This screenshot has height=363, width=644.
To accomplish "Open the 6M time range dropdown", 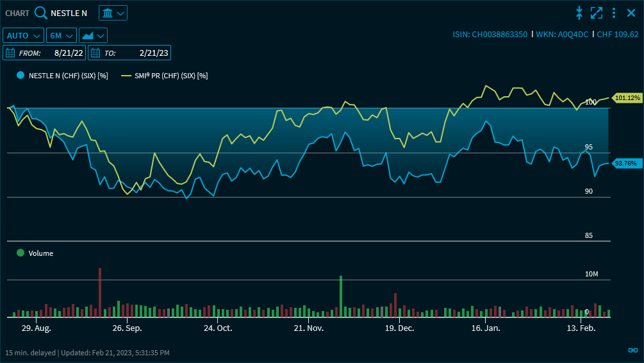I will point(62,35).
